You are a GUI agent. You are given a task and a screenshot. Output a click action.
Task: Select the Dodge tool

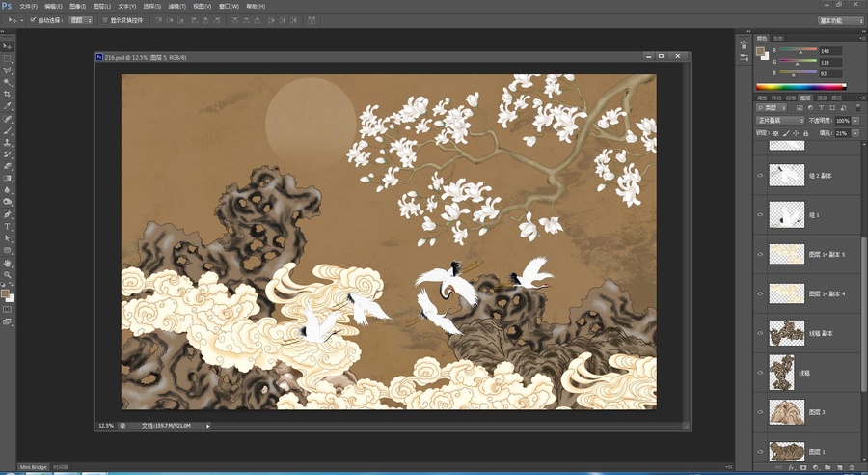tap(7, 203)
